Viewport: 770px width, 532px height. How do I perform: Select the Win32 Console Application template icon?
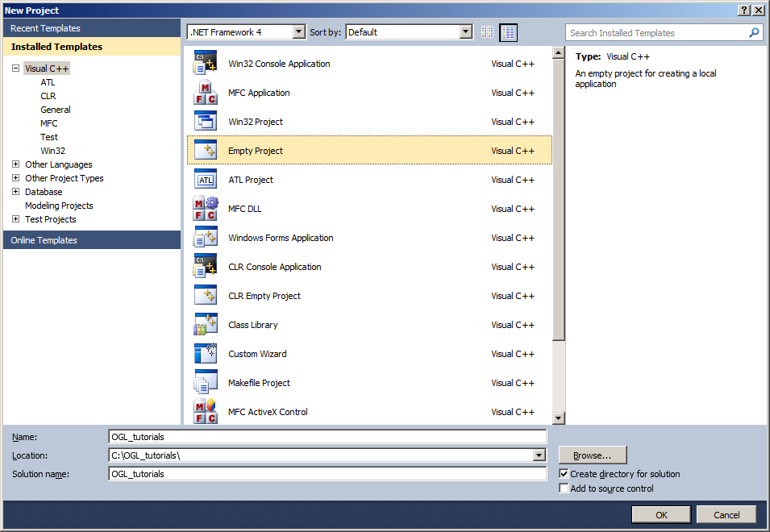coord(206,64)
